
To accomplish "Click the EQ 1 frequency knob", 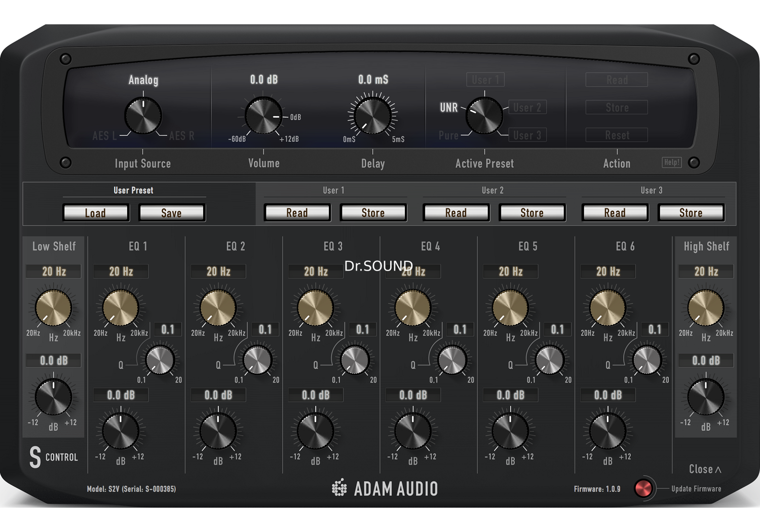I will coord(121,308).
